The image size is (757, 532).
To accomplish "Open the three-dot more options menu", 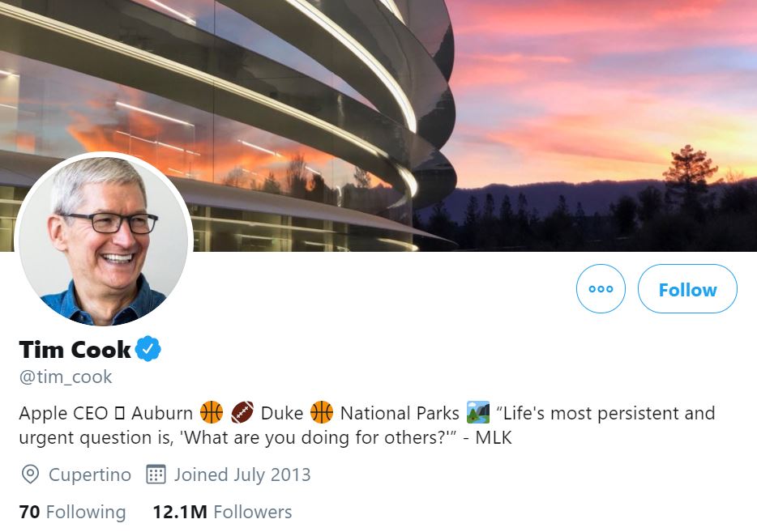I will (x=601, y=289).
